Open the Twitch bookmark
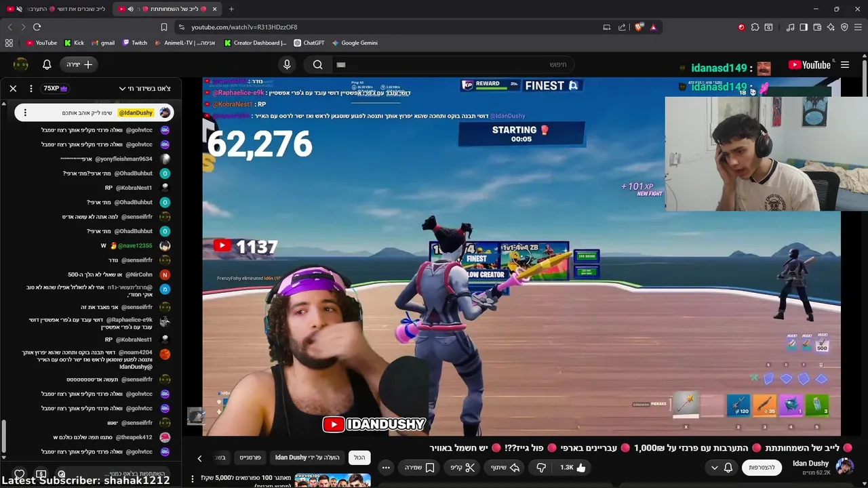Viewport: 868px width, 488px height. point(135,43)
